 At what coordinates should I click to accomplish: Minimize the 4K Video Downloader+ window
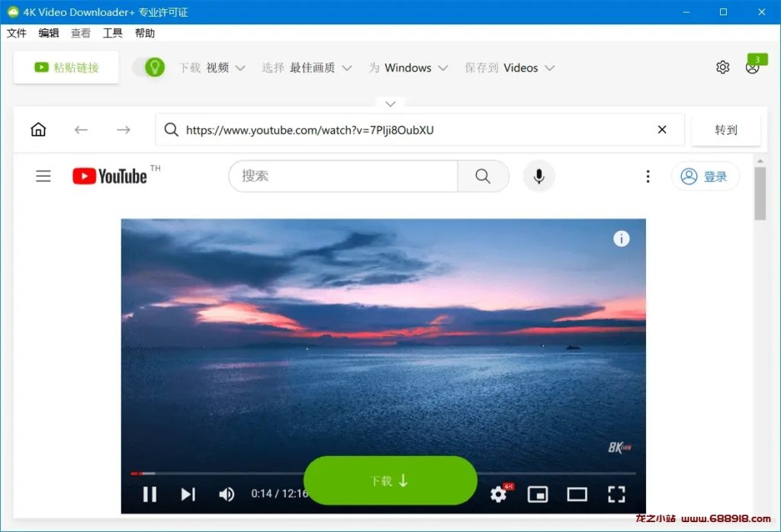point(686,12)
